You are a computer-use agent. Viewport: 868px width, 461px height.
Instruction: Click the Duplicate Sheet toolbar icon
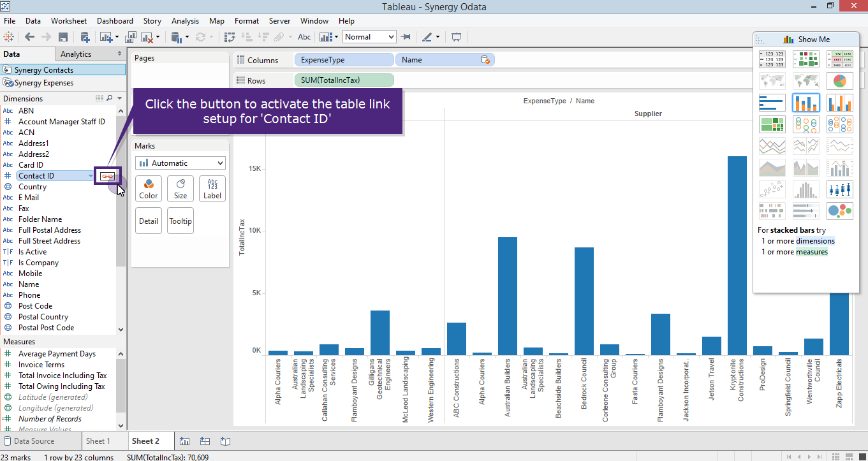click(x=131, y=37)
